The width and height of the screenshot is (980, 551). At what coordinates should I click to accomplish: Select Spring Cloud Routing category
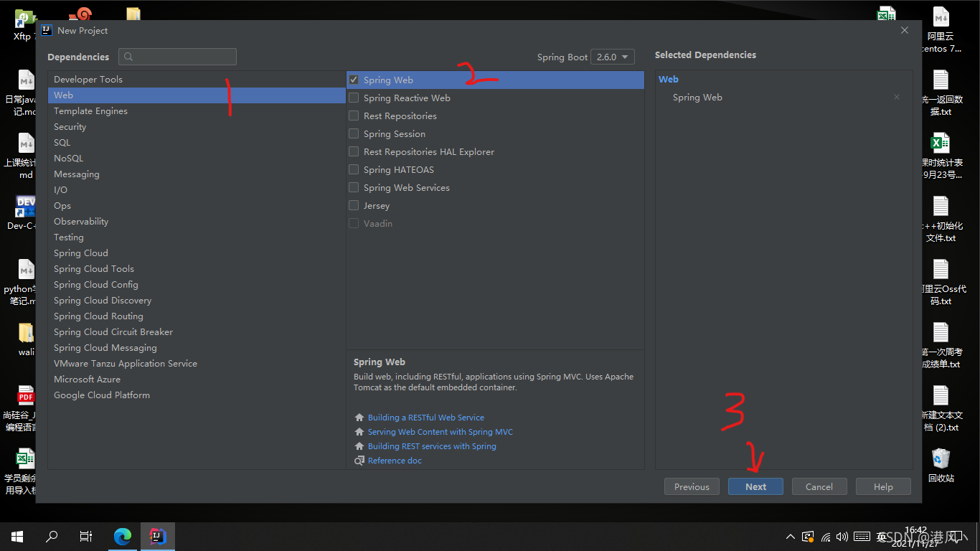point(197,316)
